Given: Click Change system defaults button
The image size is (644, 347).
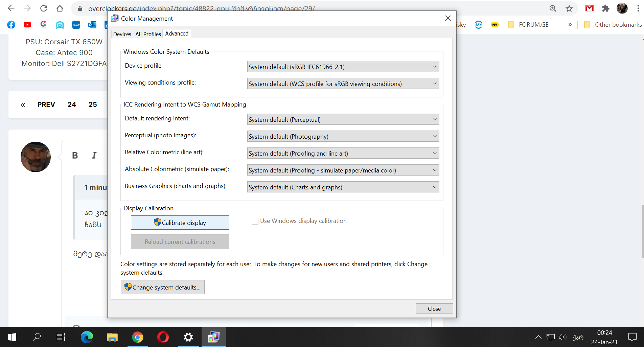Looking at the screenshot, I should (x=163, y=287).
